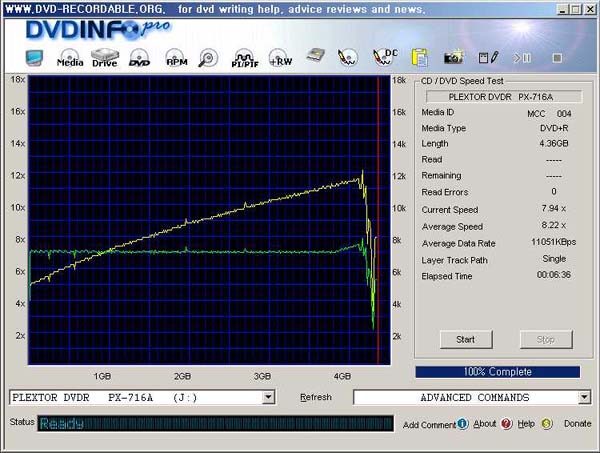The width and height of the screenshot is (600, 453).
Task: Click the monitor icon in the toolbar
Action: click(34, 58)
